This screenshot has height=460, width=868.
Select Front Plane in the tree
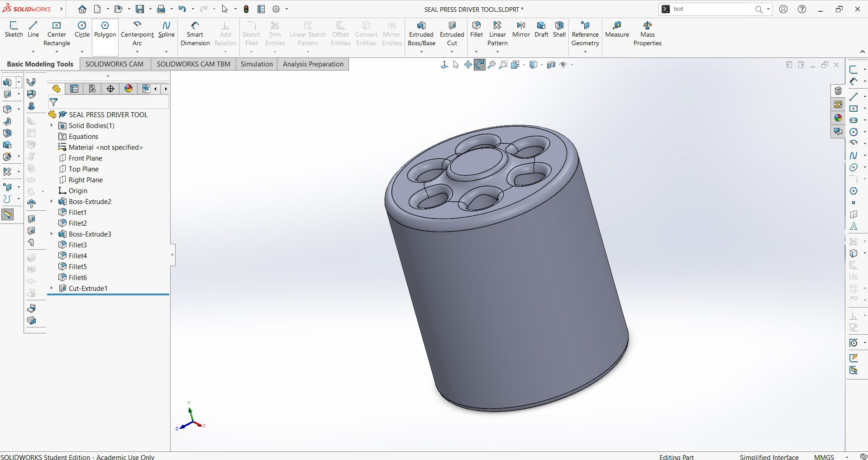[85, 158]
